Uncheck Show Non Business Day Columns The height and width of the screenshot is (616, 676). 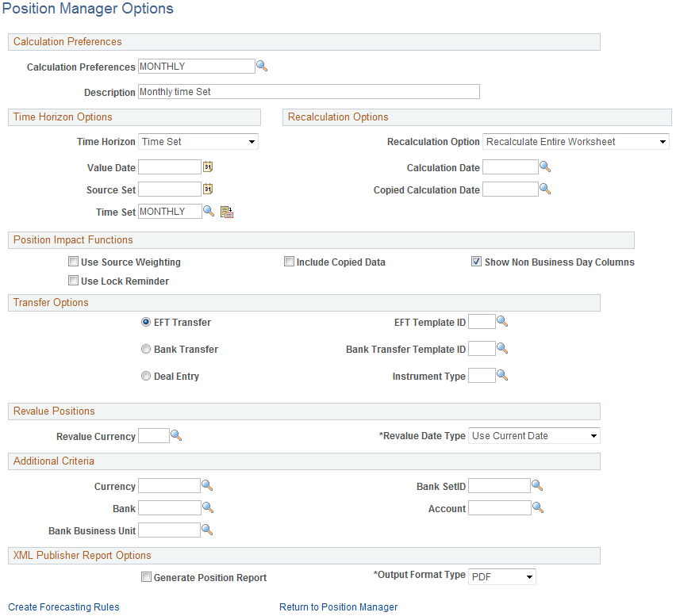pos(477,261)
